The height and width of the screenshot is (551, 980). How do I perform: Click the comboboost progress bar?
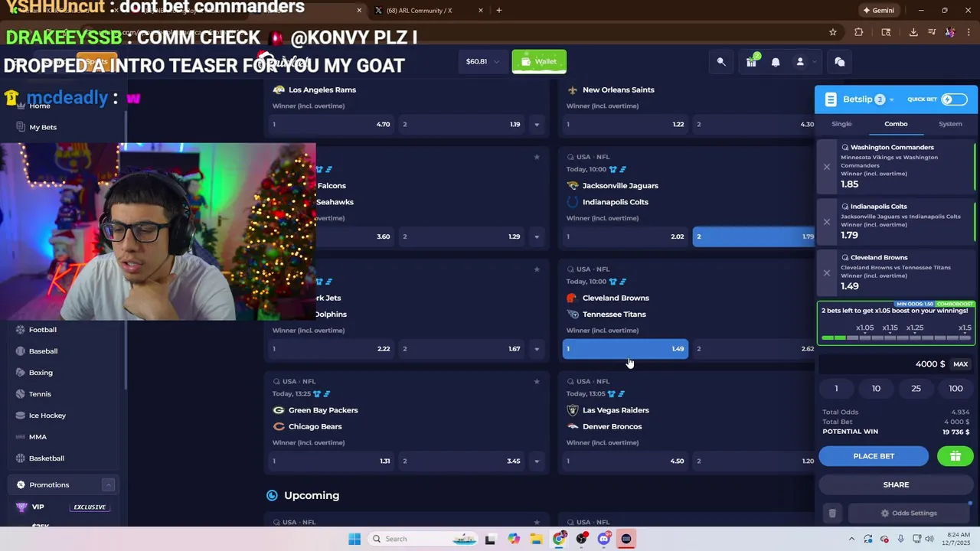896,337
